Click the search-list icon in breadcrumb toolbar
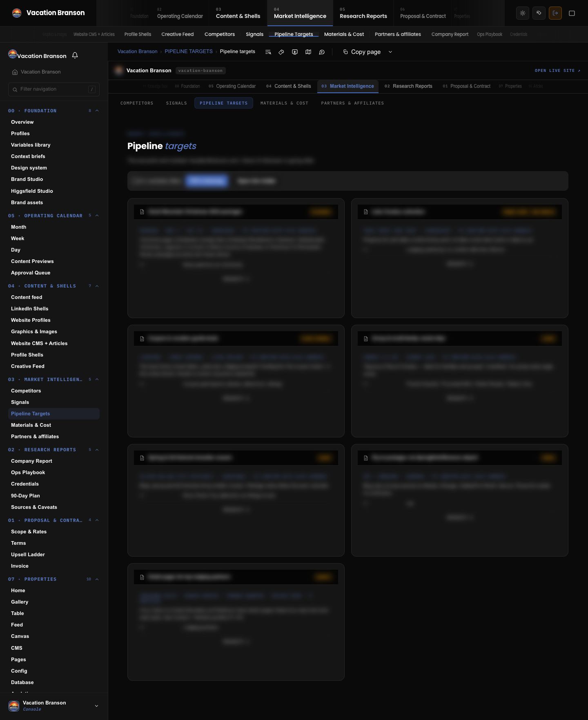Screen dimensions: 588x720 pos(268,52)
